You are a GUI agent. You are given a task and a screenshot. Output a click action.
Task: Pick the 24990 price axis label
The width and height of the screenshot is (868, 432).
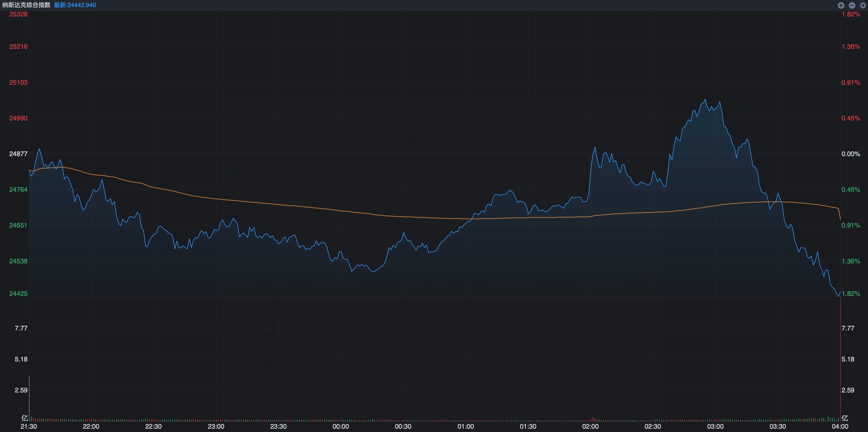pyautogui.click(x=18, y=118)
